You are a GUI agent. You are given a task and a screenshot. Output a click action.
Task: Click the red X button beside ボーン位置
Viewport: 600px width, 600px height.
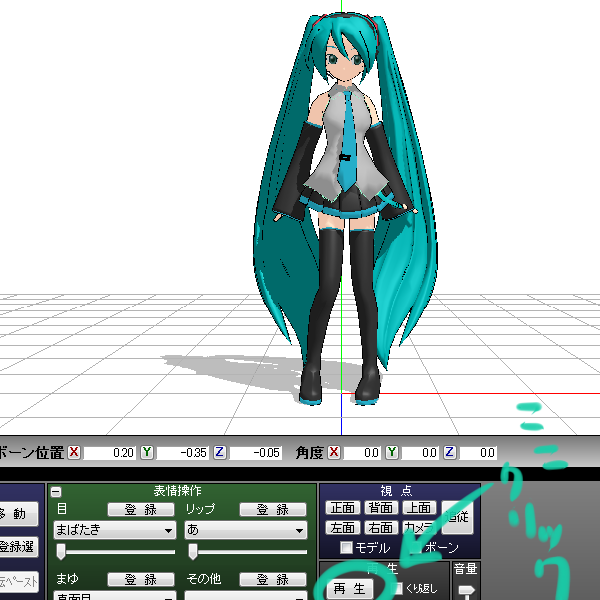(74, 452)
